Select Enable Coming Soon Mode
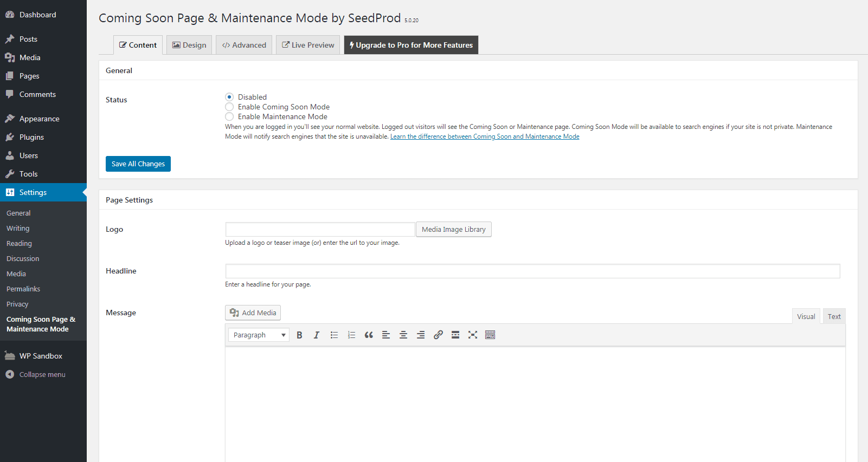Viewport: 868px width, 462px height. pyautogui.click(x=229, y=107)
